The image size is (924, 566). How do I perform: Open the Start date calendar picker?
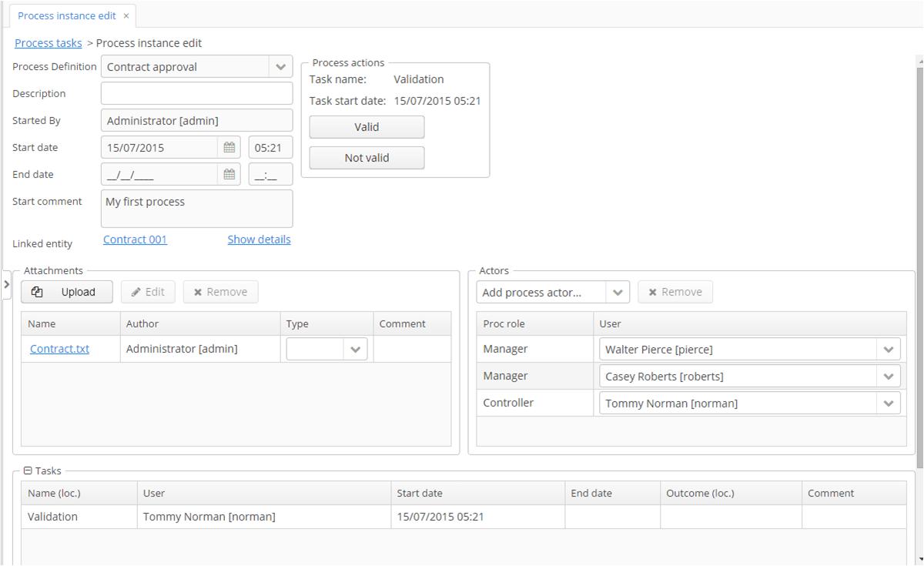coord(229,148)
